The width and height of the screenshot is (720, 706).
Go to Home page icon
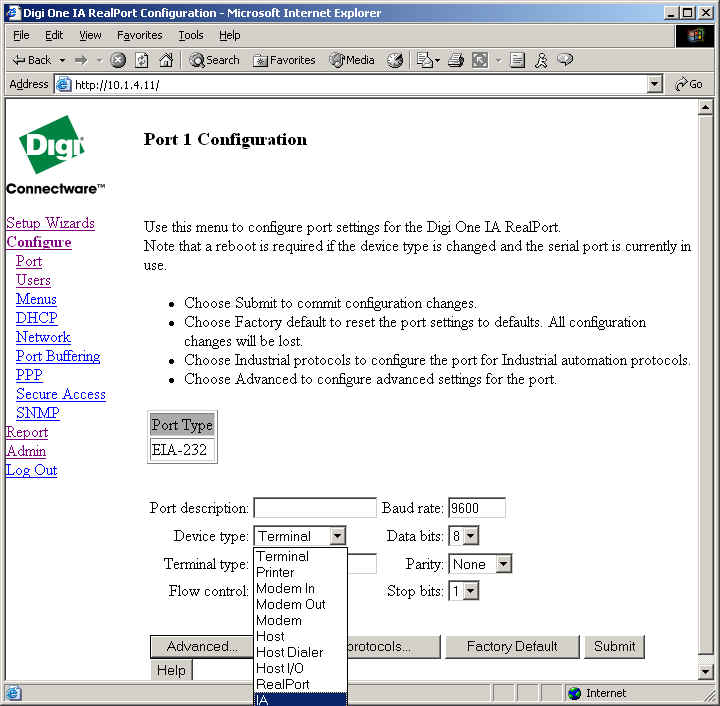[x=166, y=60]
